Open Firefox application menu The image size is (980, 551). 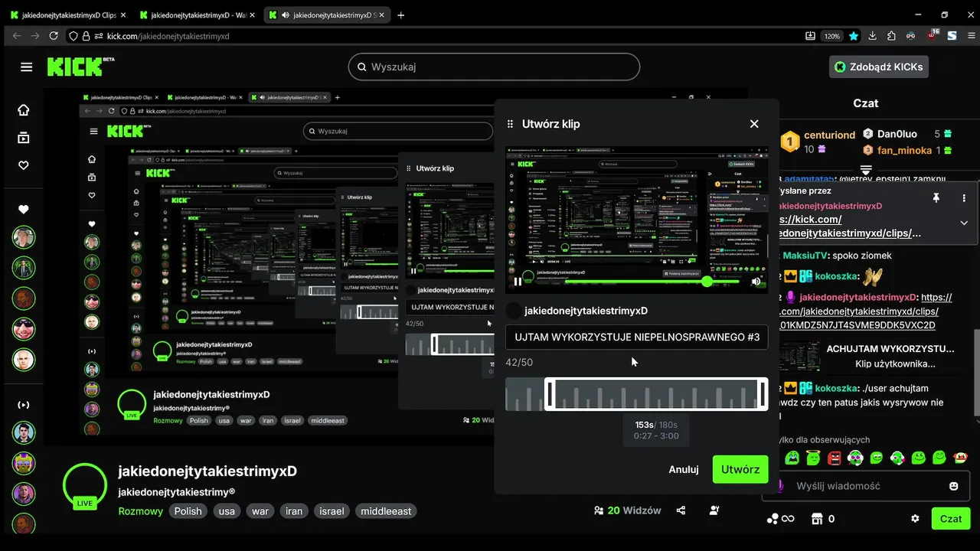tap(970, 36)
